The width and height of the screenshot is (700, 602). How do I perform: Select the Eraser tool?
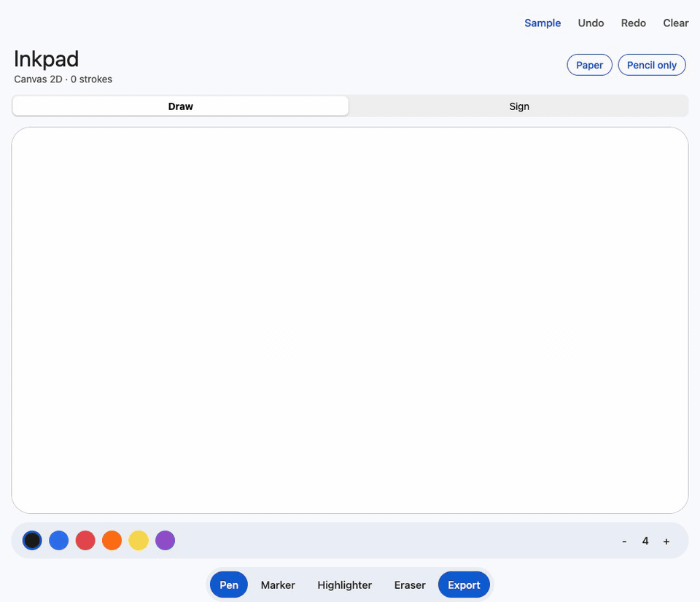(x=409, y=585)
